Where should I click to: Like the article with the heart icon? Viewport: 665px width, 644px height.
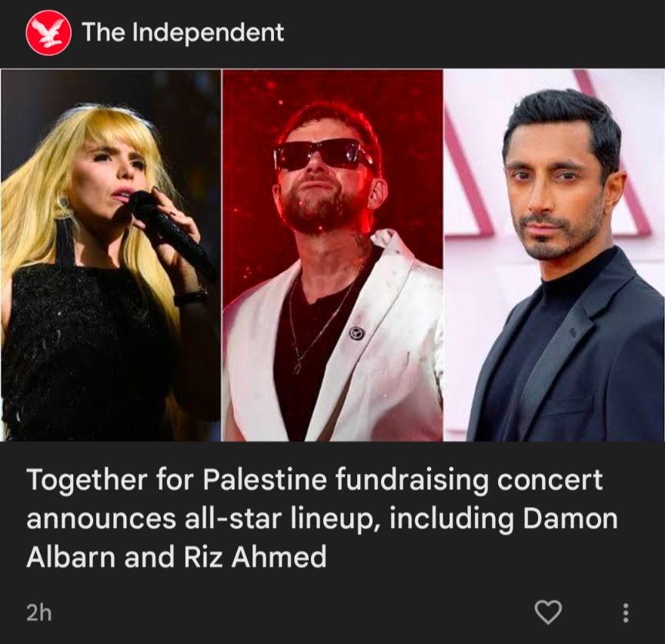[548, 612]
